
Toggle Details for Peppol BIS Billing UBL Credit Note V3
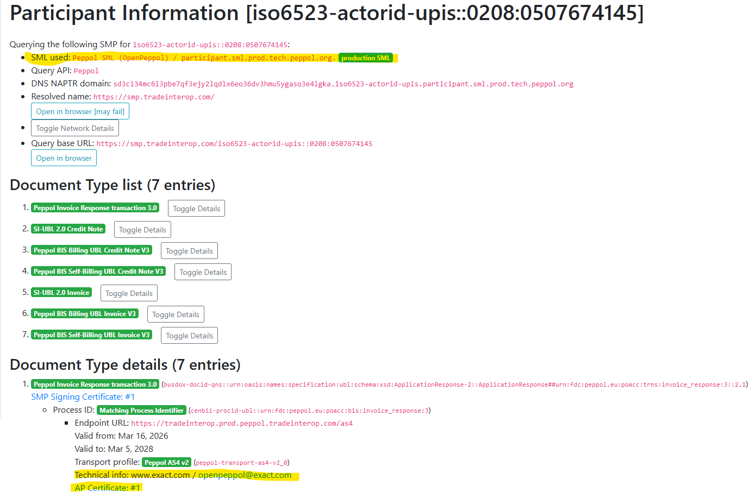tap(189, 251)
